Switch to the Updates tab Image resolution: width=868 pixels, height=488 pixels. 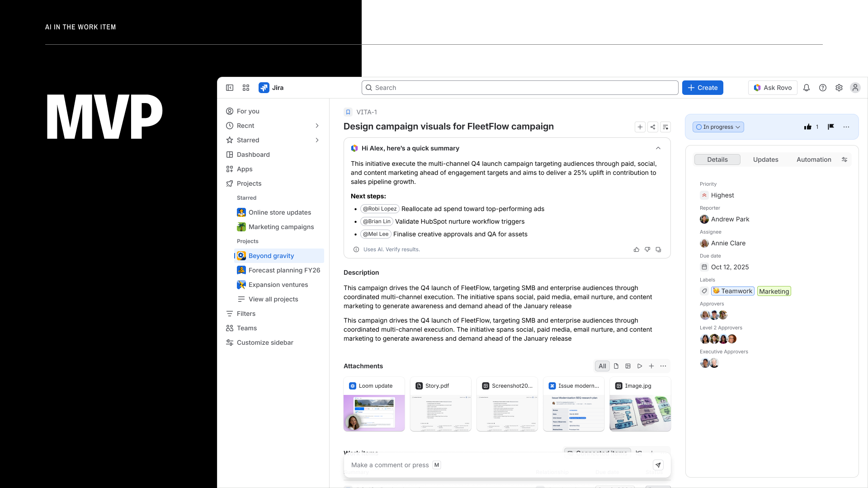[766, 160]
